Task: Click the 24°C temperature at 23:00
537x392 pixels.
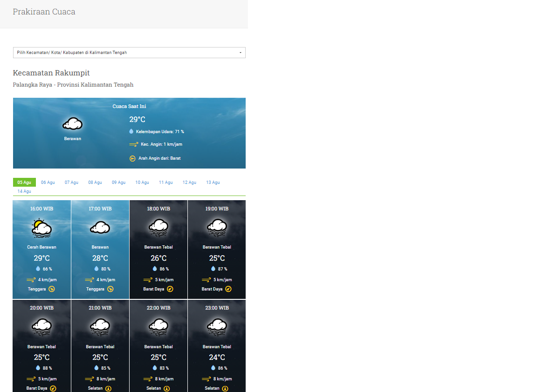Action: 217,358
